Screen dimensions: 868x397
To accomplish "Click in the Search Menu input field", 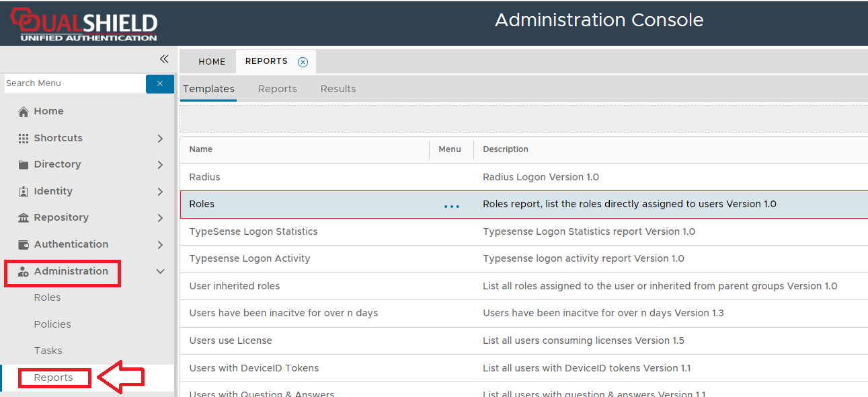I will (74, 83).
